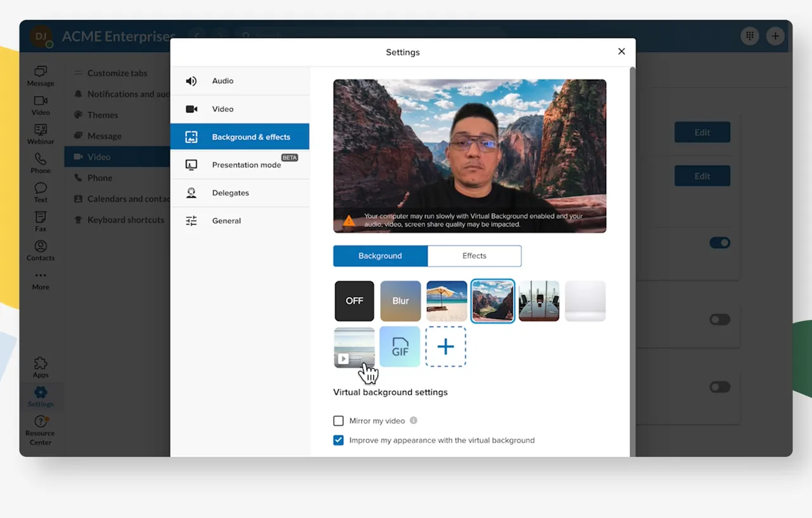Image resolution: width=812 pixels, height=518 pixels.
Task: Open Contacts in the left sidebar
Action: point(41,250)
